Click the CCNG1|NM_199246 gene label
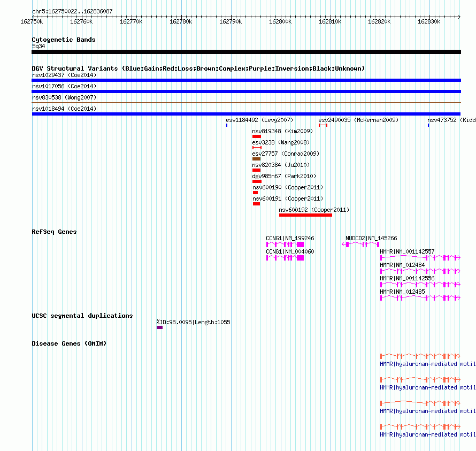Image resolution: width=476 pixels, height=451 pixels. tap(290, 239)
